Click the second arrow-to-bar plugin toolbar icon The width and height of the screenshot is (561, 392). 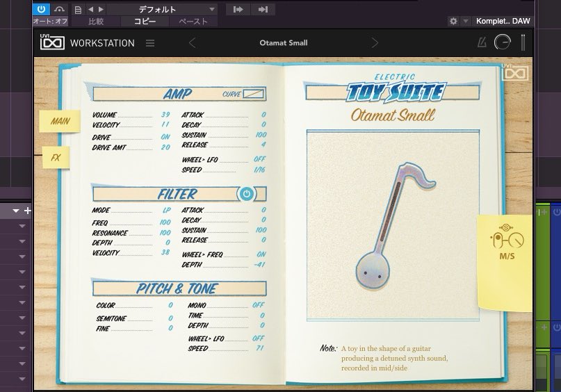pos(263,9)
